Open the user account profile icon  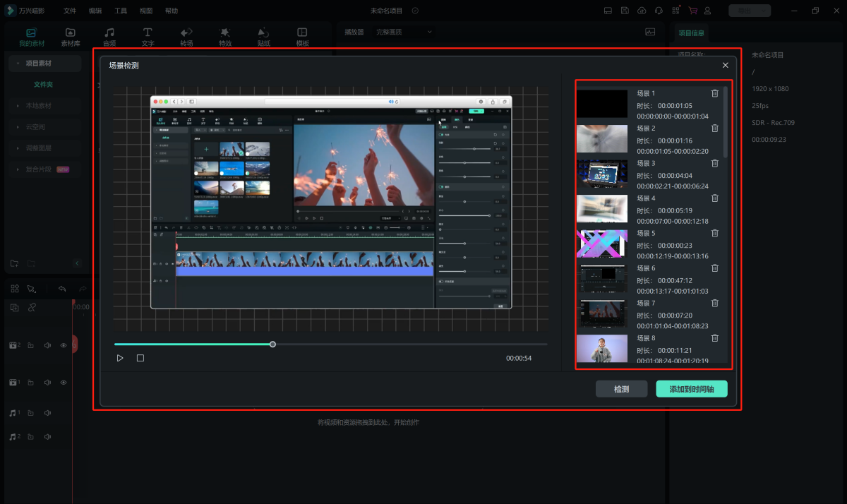click(708, 11)
